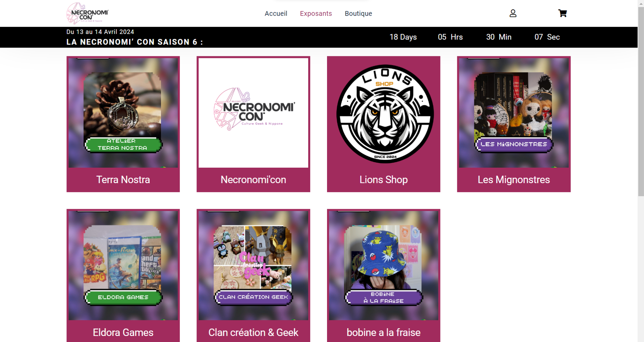Open the bobine à la fraise image
Screen dimensions: 644x342
[384, 266]
